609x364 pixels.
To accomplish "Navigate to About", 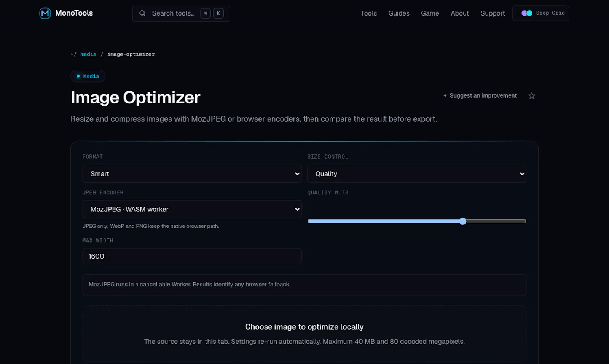I will click(x=460, y=13).
